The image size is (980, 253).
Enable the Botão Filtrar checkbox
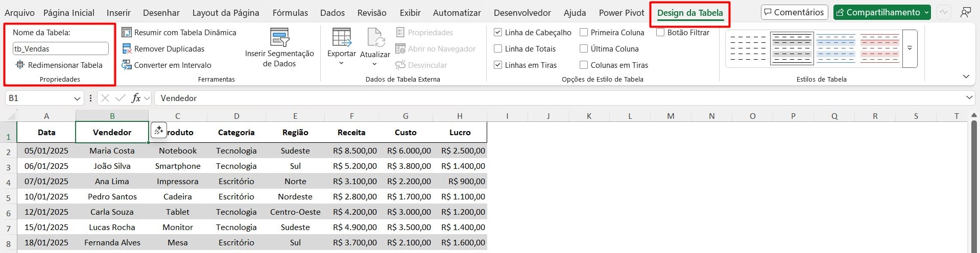[x=660, y=33]
